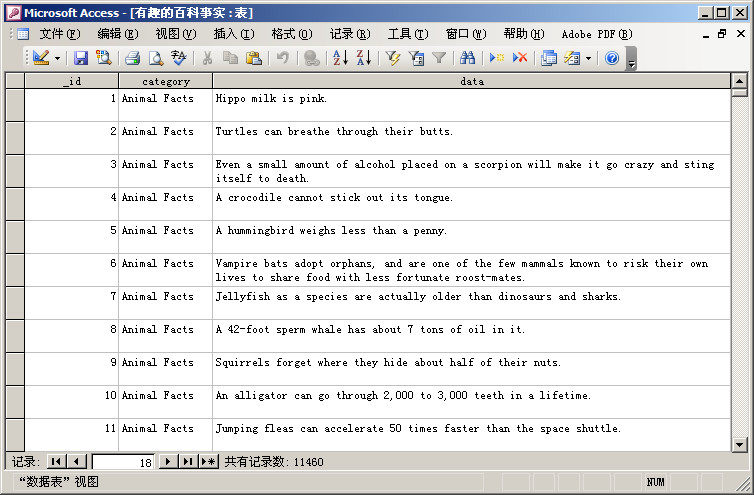Screen dimensions: 754x495
Task: Click cell about Jellyfish older than dinosaurs
Action: point(471,303)
